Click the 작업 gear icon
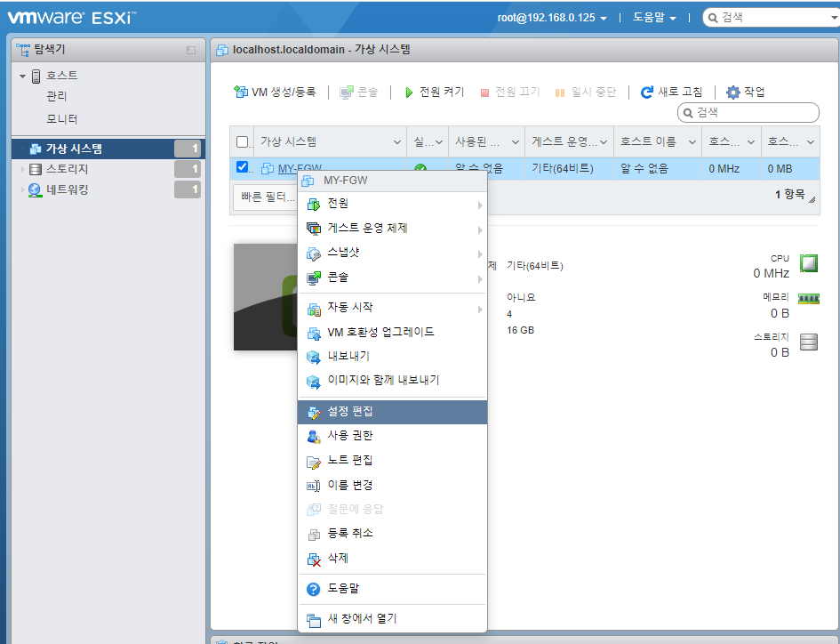Image resolution: width=840 pixels, height=644 pixels. click(732, 93)
